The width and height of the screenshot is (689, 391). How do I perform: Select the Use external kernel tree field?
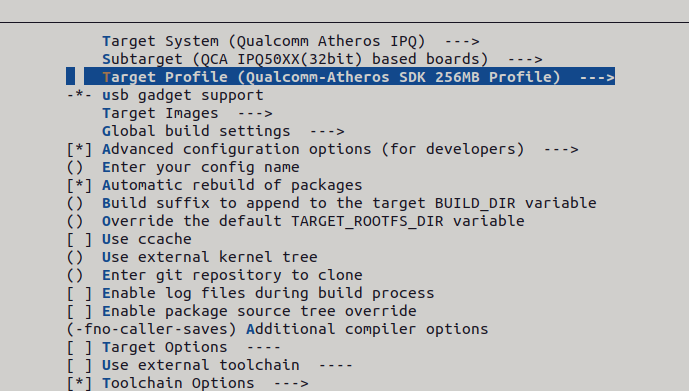pyautogui.click(x=192, y=257)
